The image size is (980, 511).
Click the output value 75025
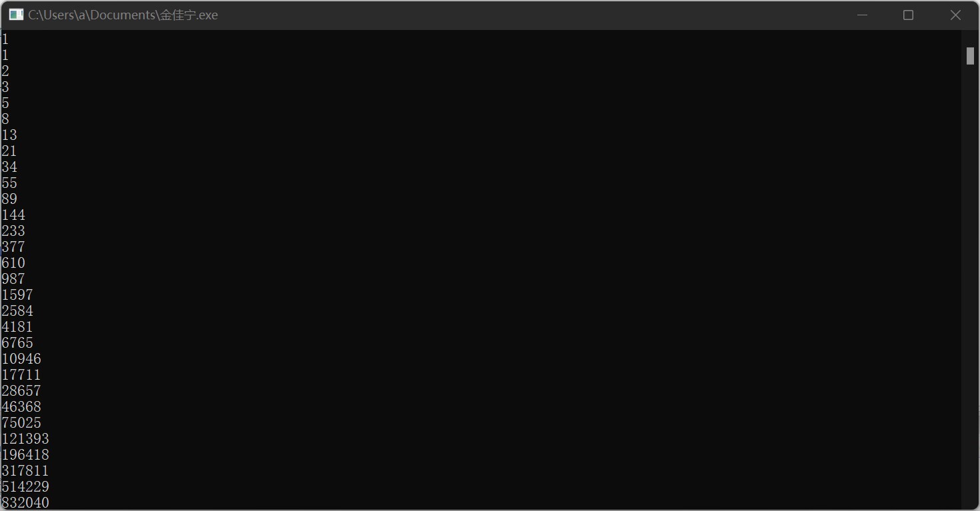tap(21, 422)
